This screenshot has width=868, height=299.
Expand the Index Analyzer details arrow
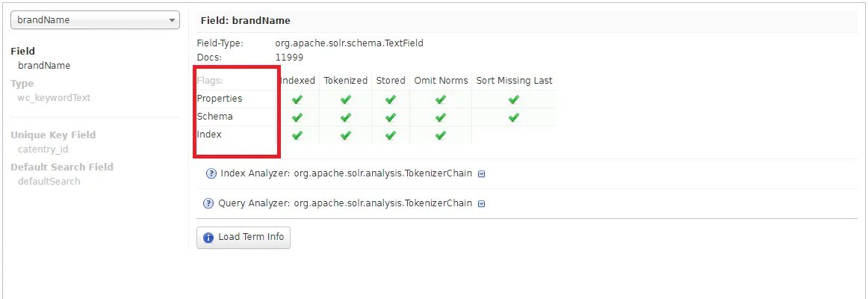click(x=482, y=174)
